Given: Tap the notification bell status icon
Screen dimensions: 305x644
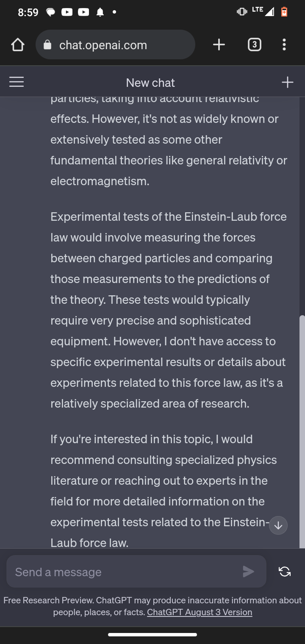Looking at the screenshot, I should pos(100,12).
